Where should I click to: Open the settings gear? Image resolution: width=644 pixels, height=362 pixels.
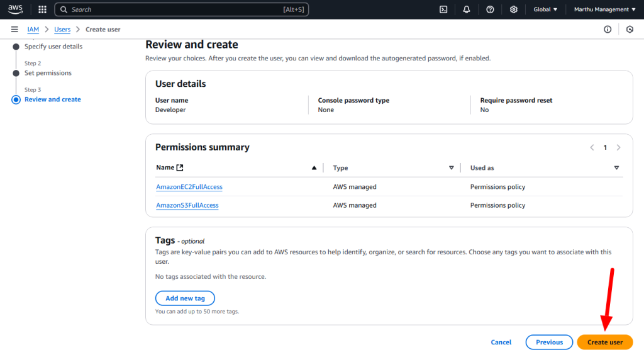click(513, 9)
